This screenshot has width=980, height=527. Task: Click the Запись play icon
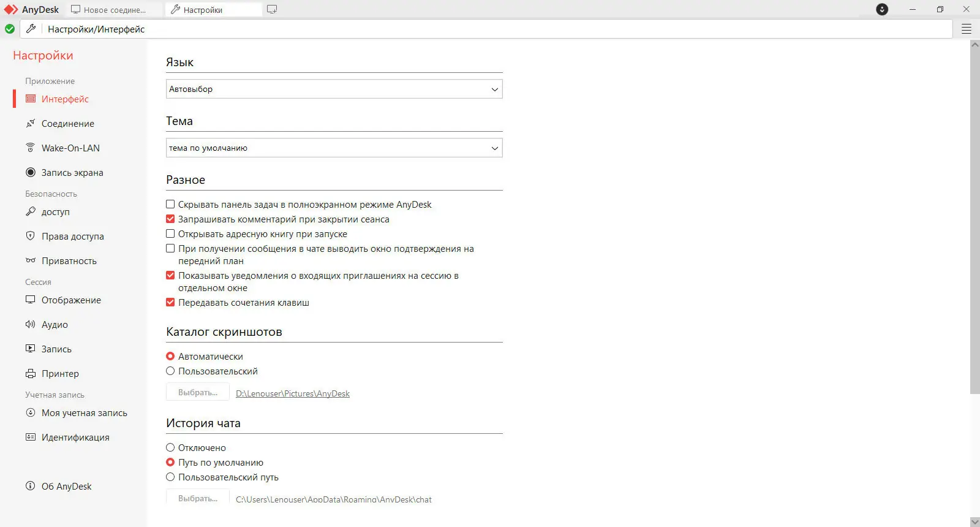pos(31,349)
